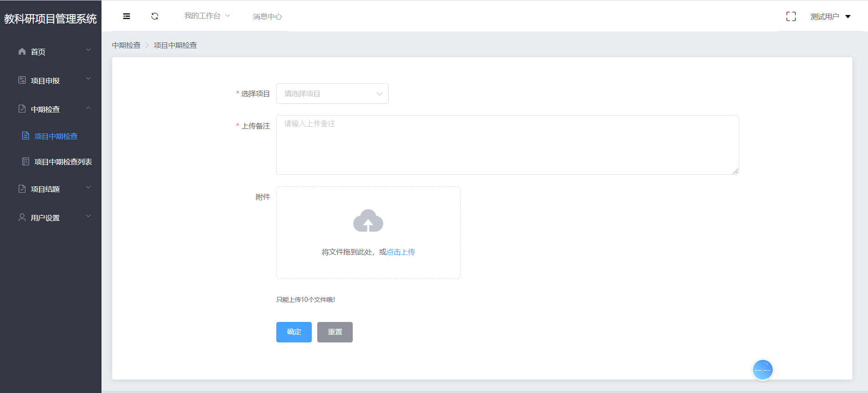Click the 附件 field label
The width and height of the screenshot is (868, 393).
click(263, 197)
